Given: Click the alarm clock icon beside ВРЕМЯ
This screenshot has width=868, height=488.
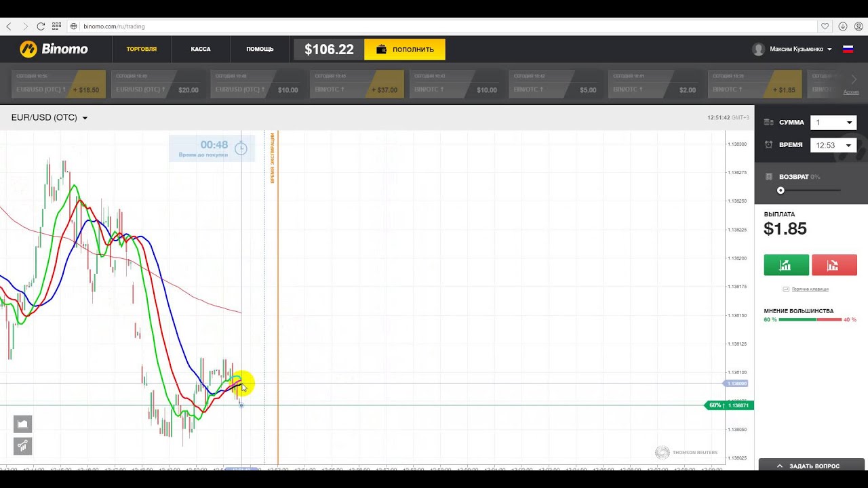Looking at the screenshot, I should pyautogui.click(x=768, y=145).
